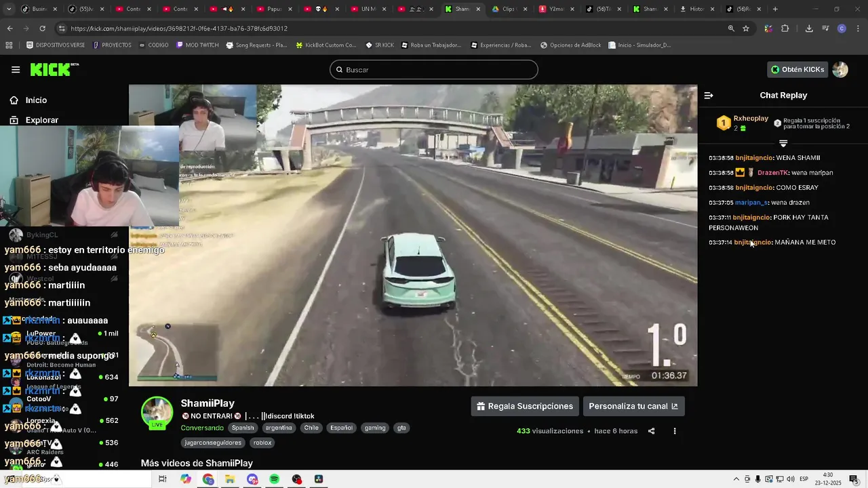The height and width of the screenshot is (488, 868).
Task: Go back in browser history
Action: tap(9, 28)
